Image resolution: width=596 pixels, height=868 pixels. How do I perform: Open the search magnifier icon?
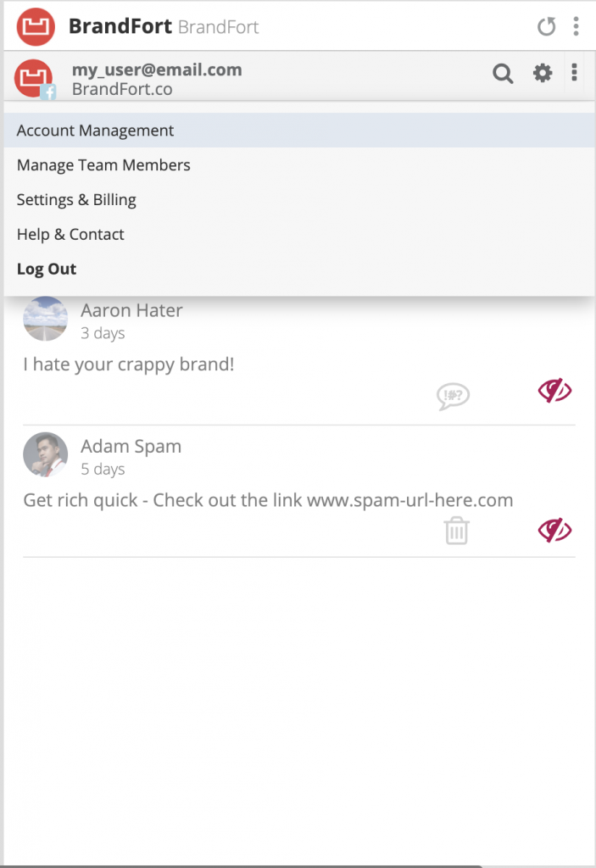click(503, 74)
